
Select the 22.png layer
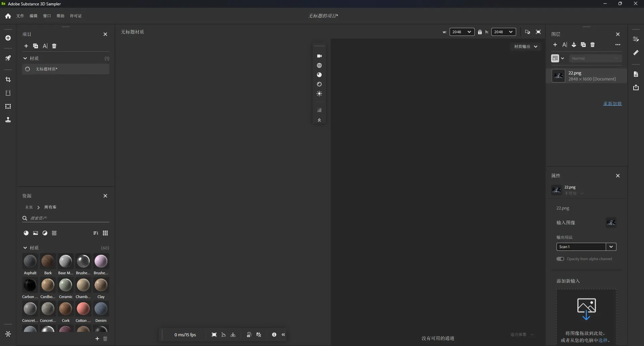(587, 76)
